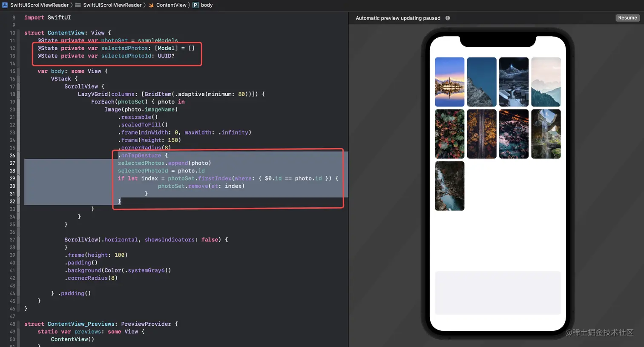Select SwiftUIScrollViewReader folder breadcrumb
The height and width of the screenshot is (347, 644).
pyautogui.click(x=112, y=5)
